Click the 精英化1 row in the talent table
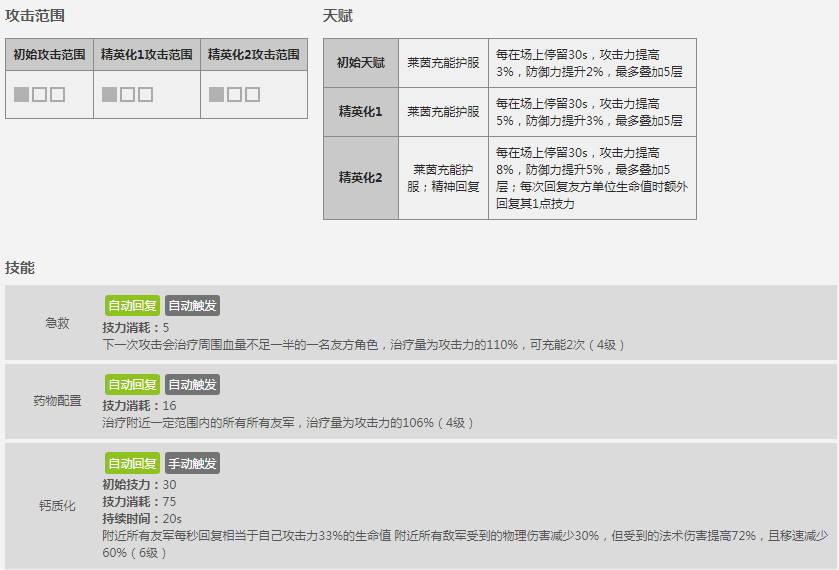Viewport: 839px width, 570px height. (360, 112)
